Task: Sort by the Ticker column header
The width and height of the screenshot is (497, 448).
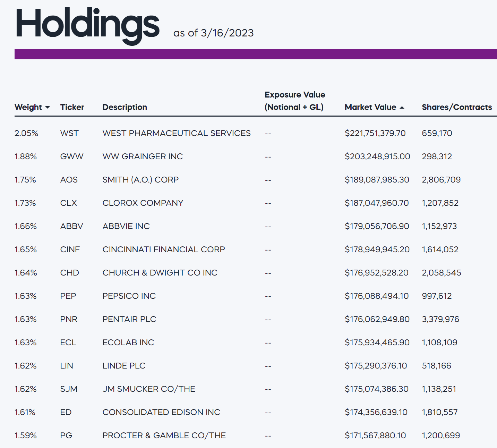Action: click(72, 107)
